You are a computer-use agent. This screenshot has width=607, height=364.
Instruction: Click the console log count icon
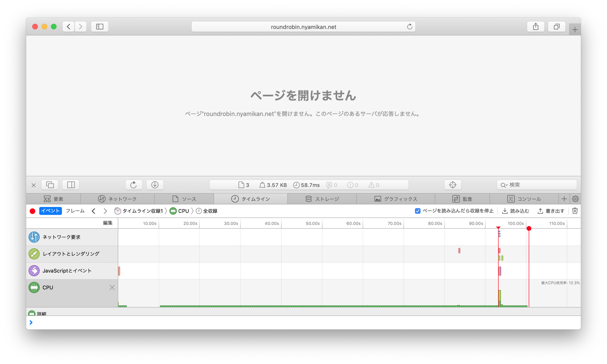coord(331,185)
